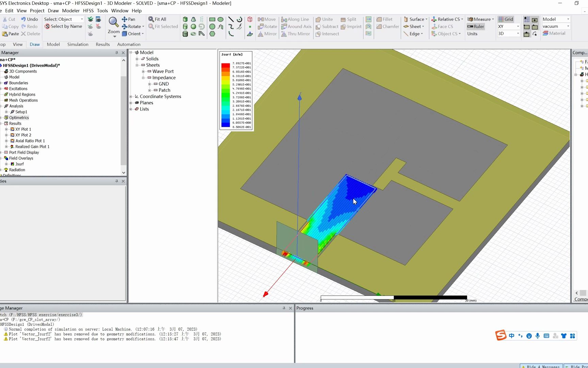Viewport: 588px width, 368px height.
Task: Click the Draw cone icon
Action: pyautogui.click(x=193, y=19)
